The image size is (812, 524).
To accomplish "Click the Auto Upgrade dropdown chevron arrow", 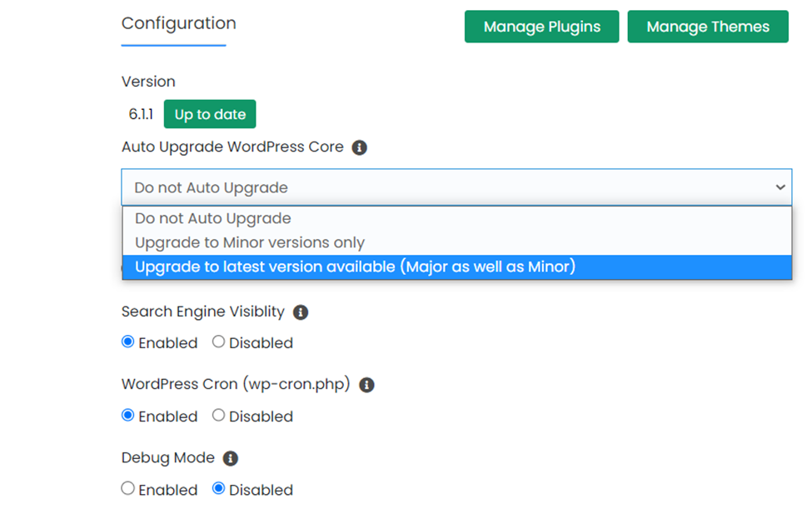I will point(780,187).
